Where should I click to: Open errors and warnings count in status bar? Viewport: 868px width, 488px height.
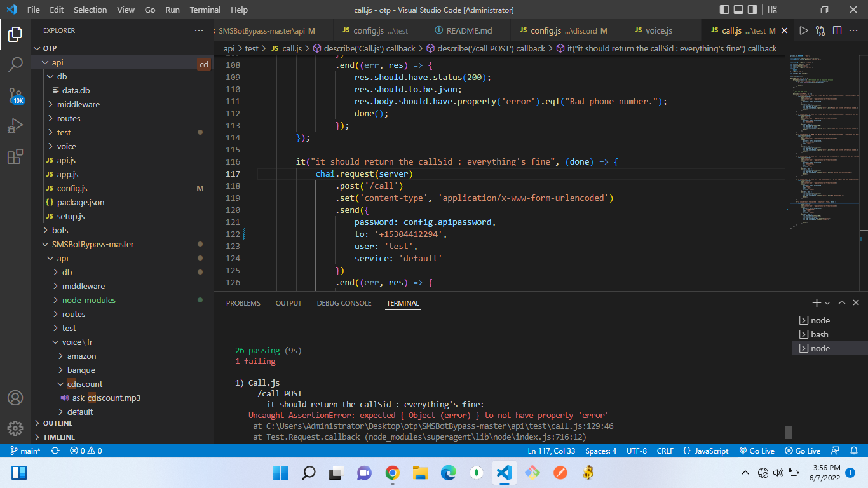(86, 451)
